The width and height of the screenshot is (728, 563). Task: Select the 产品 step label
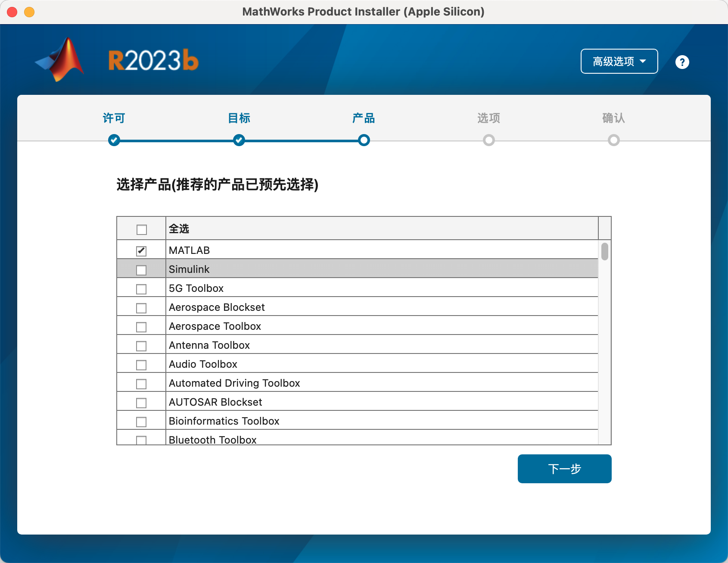(364, 118)
